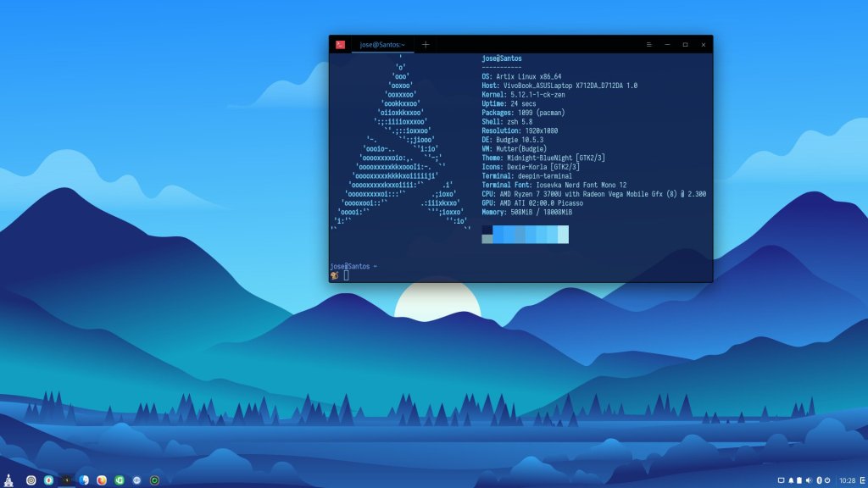Open the Raven sidebar from panel edge
Screen dimensions: 868x488
(x=861, y=480)
